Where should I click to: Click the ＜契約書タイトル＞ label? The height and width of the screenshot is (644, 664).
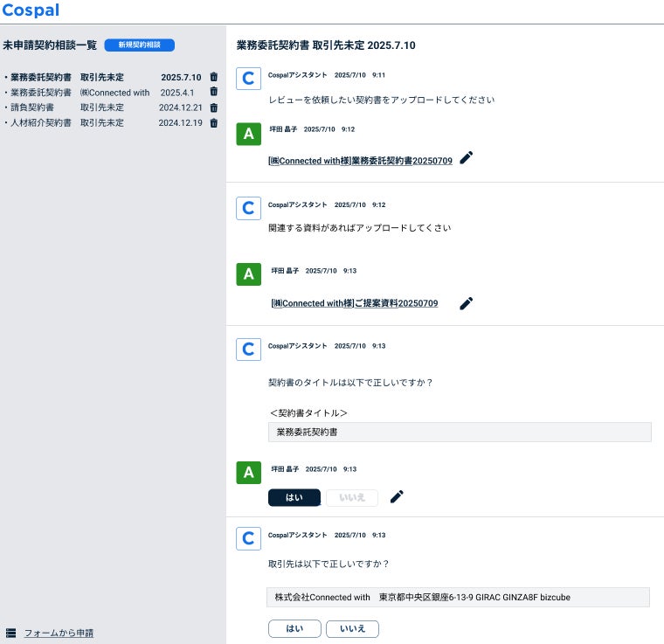[308, 412]
